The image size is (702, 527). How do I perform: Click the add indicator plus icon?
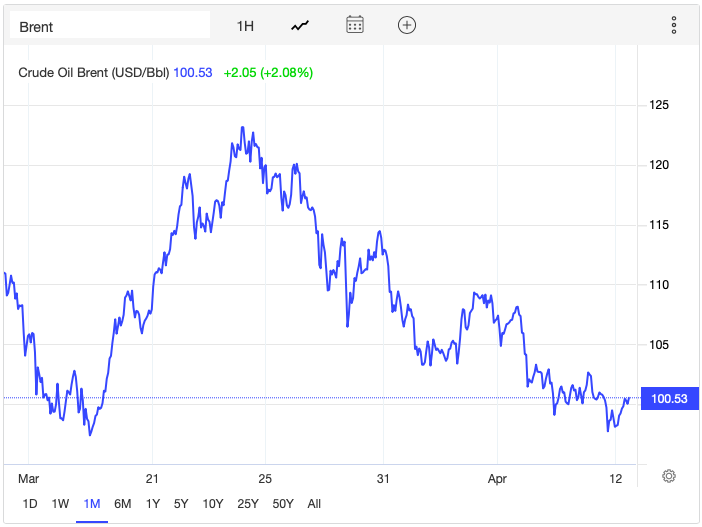click(406, 25)
